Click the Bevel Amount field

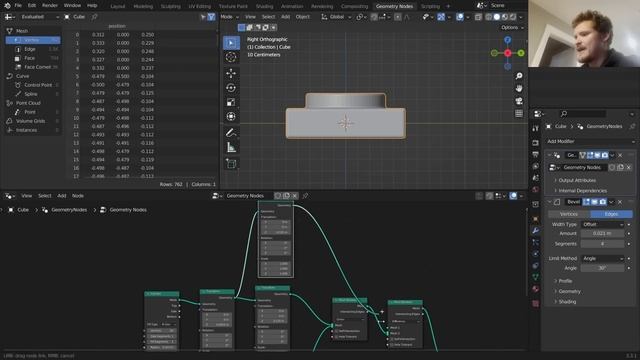[602, 233]
